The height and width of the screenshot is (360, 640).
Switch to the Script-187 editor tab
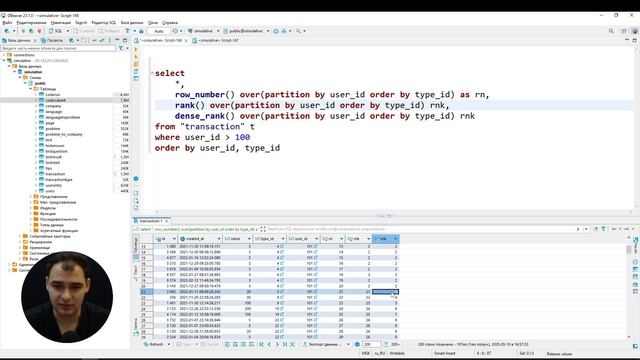216,40
